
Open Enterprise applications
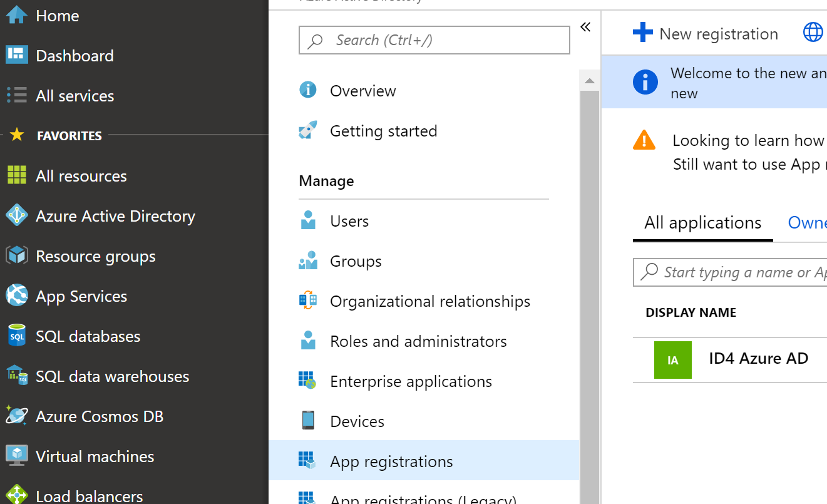click(411, 381)
